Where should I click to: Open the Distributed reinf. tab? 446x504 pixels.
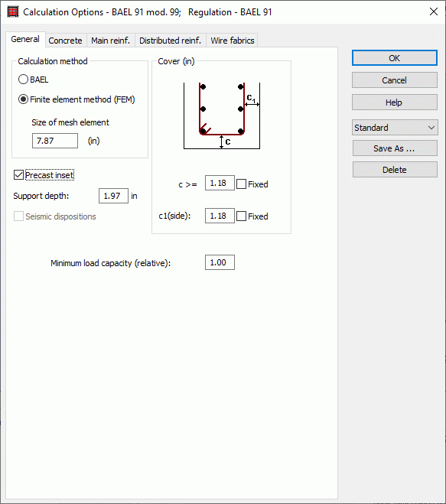coord(170,41)
